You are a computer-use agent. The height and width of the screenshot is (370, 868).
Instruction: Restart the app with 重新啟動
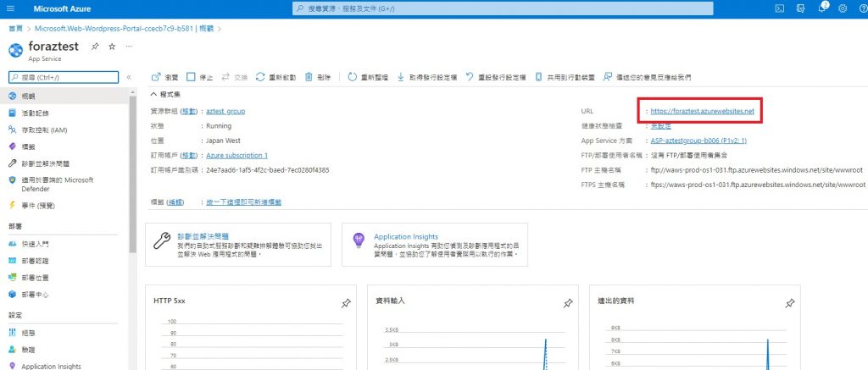[275, 77]
